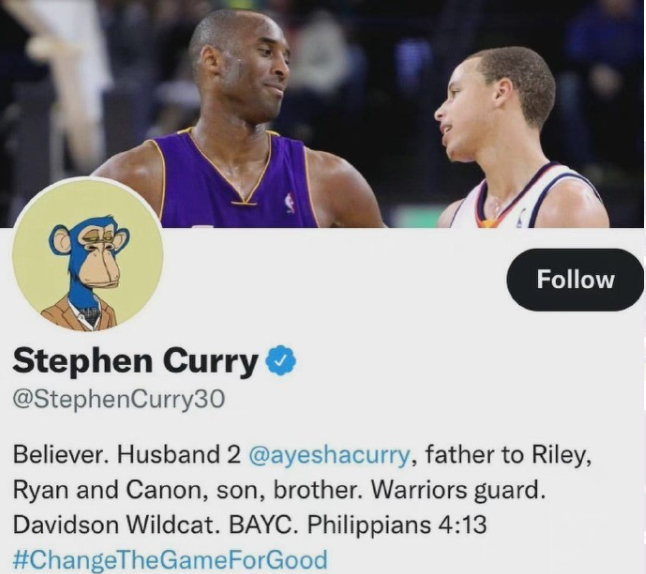Click the ape's ear in avatar
The image size is (646, 574).
tap(60, 240)
